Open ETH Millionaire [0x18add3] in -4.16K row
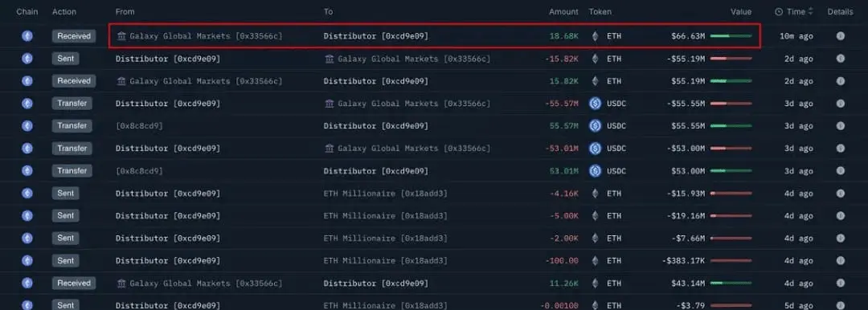Viewport: 868px width, 310px height. pyautogui.click(x=385, y=194)
